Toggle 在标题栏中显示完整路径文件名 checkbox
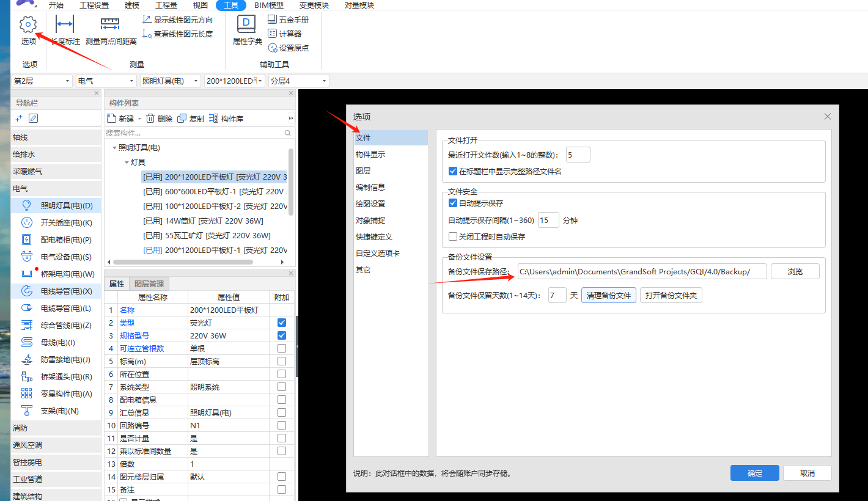868x501 pixels. (x=453, y=172)
